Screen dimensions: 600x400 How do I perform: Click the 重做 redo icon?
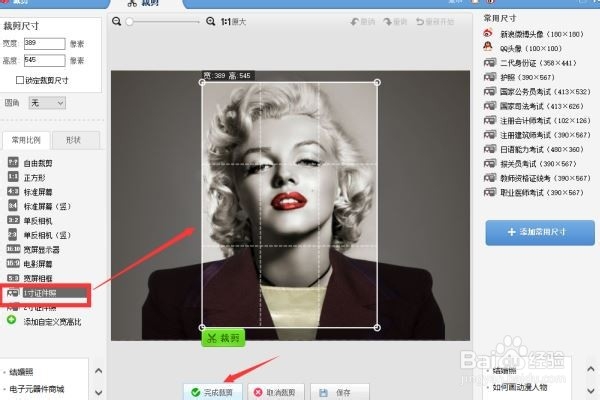pos(387,22)
